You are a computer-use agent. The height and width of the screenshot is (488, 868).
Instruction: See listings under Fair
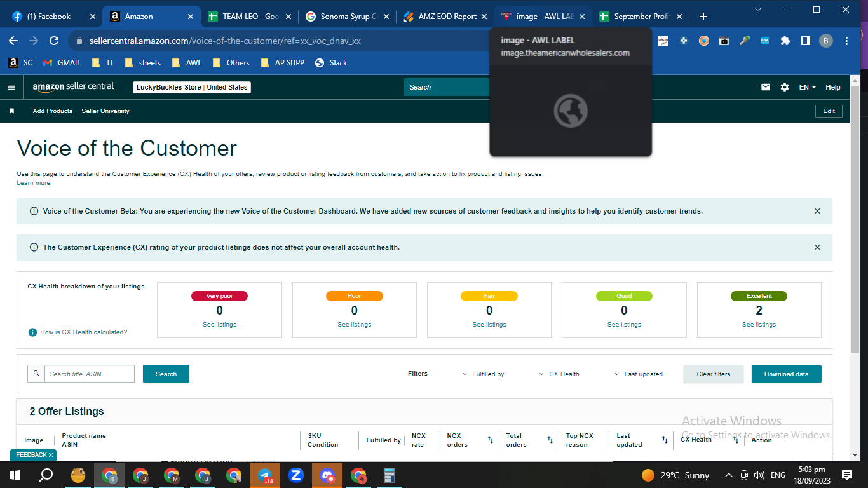[x=489, y=325]
